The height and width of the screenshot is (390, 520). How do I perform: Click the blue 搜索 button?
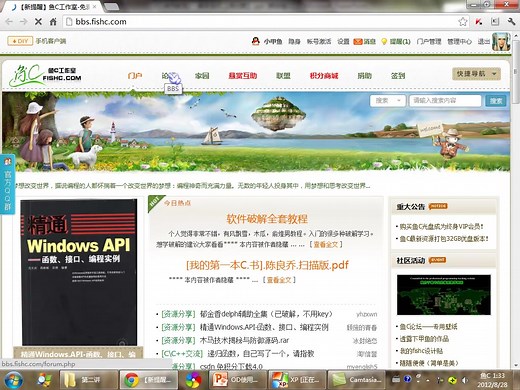coord(496,101)
